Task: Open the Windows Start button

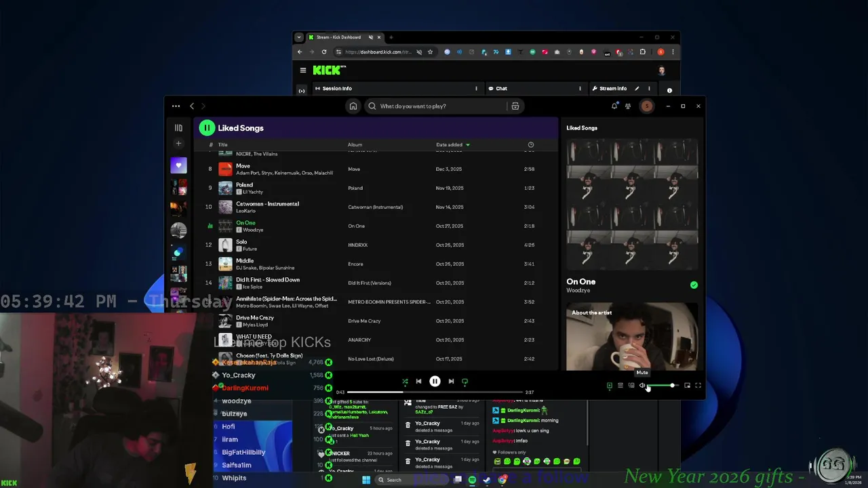Action: pos(366,480)
